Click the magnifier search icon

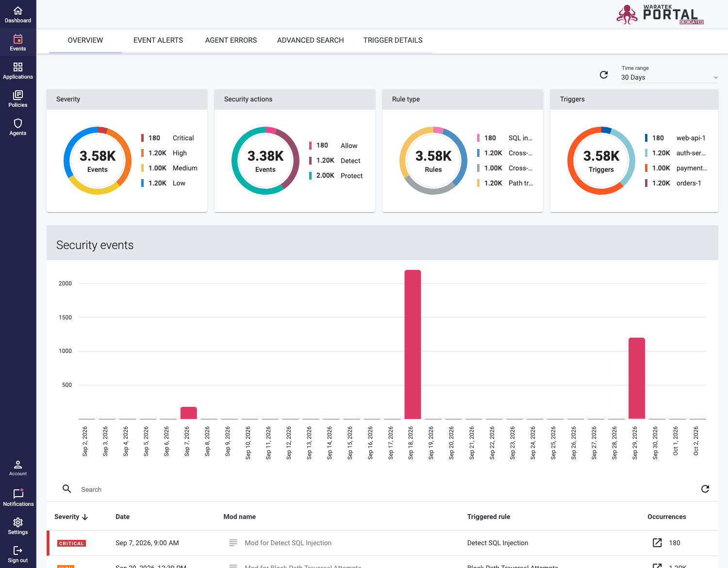tap(67, 489)
